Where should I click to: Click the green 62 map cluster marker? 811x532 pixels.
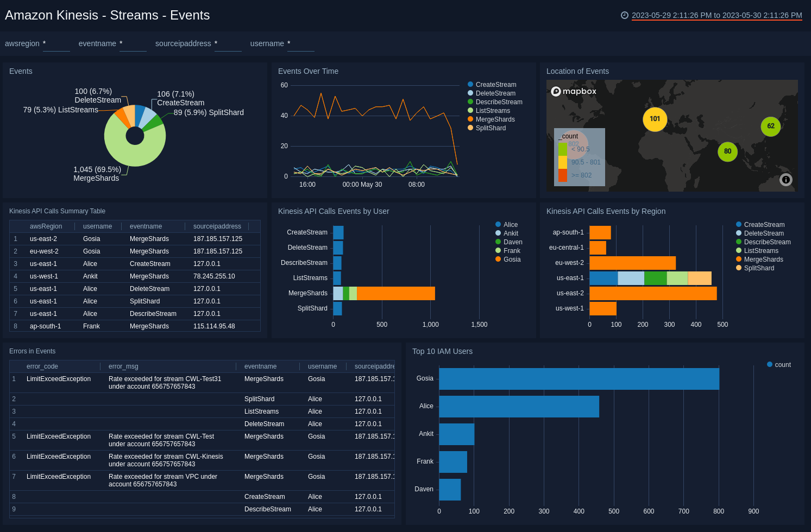coord(770,126)
